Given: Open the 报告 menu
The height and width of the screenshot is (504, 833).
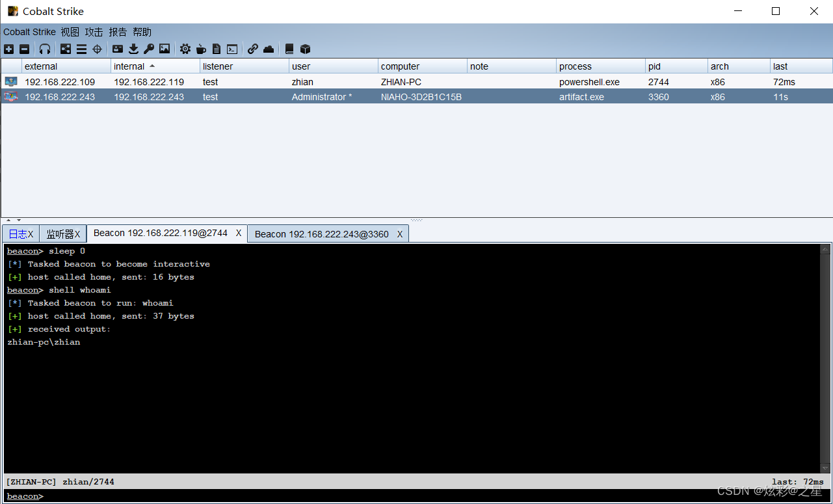Looking at the screenshot, I should click(118, 32).
